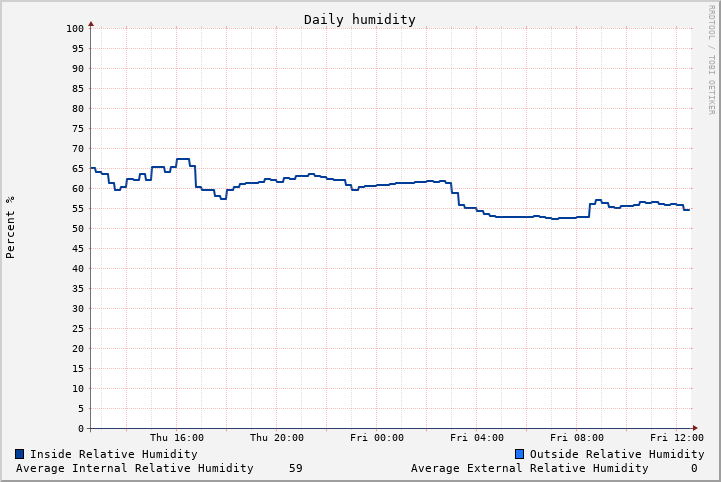Click the internal average value 59

coord(296,468)
